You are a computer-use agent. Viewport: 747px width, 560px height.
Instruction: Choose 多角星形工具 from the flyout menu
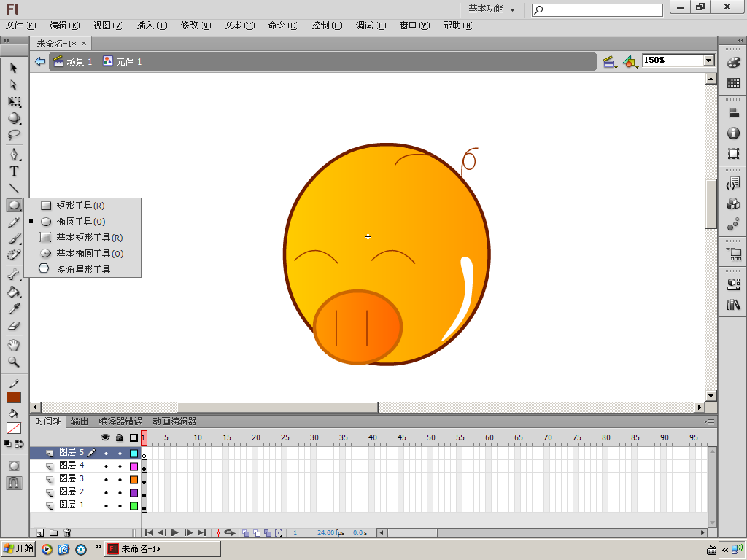point(83,269)
